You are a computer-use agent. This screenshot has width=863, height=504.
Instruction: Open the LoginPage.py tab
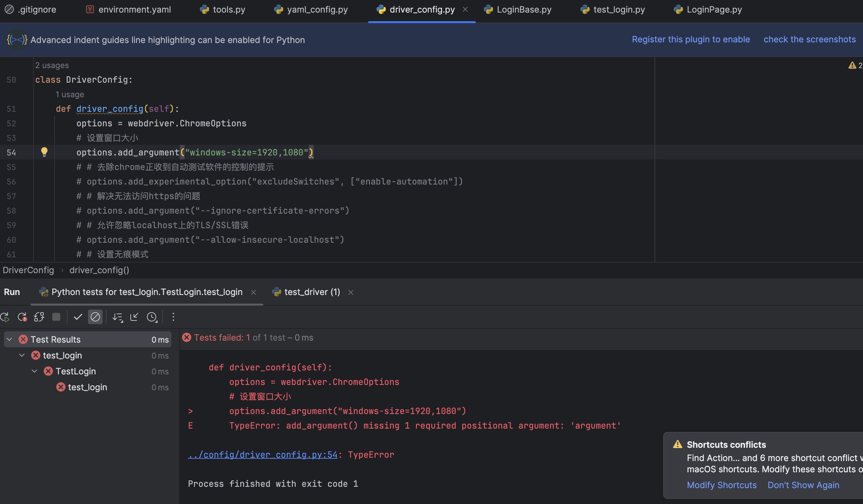click(708, 10)
